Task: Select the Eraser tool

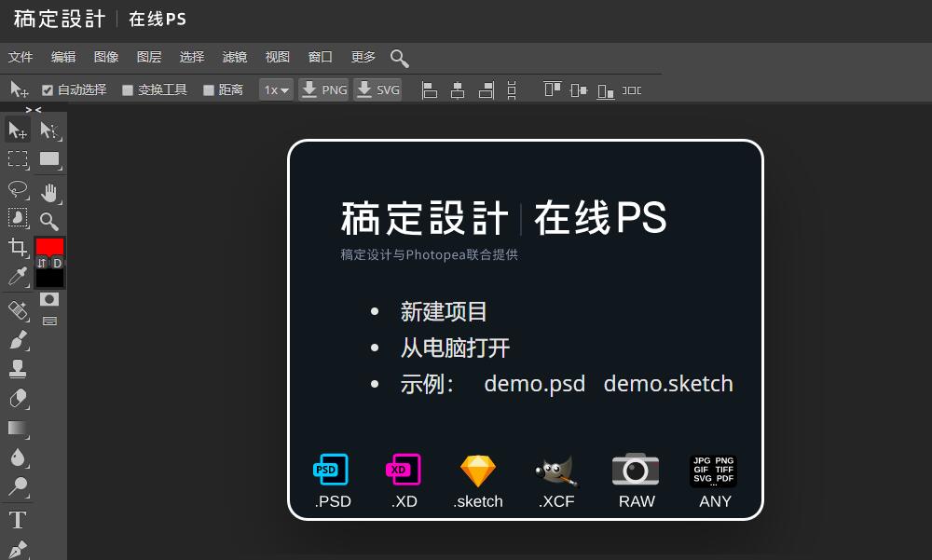Action: coord(17,398)
